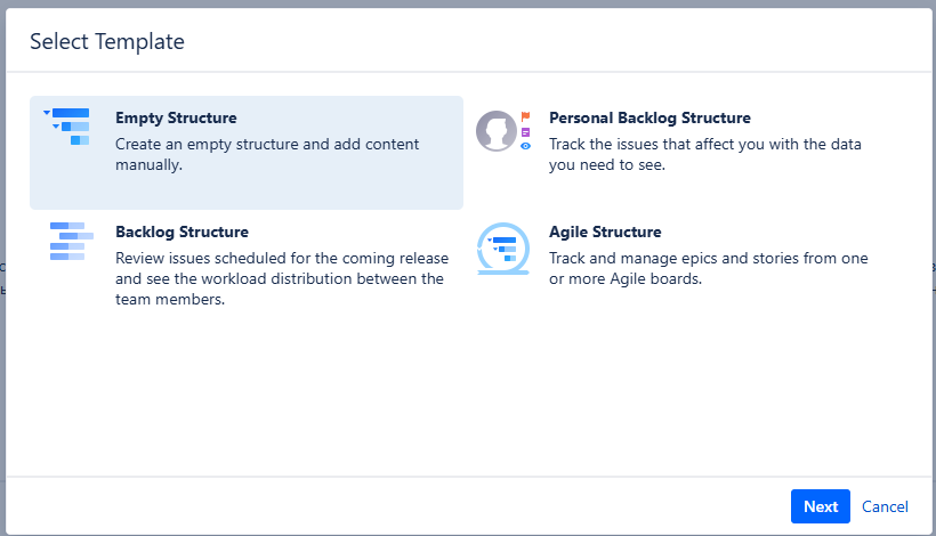
Task: Click the Empty Structure description text
Action: click(267, 155)
